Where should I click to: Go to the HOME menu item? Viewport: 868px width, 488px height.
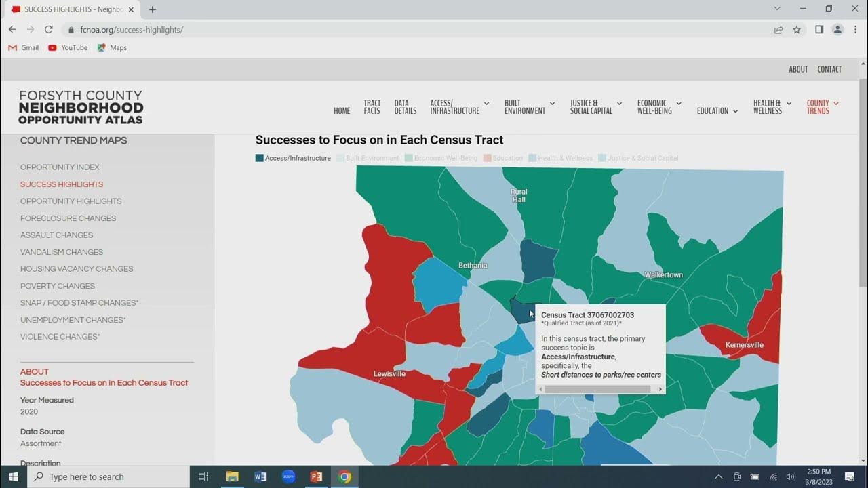[x=342, y=111]
